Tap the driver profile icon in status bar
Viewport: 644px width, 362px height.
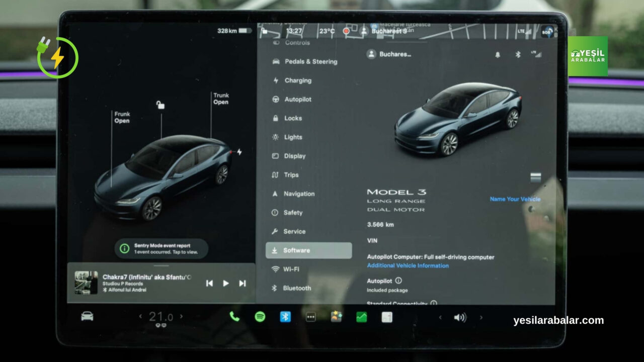364,31
